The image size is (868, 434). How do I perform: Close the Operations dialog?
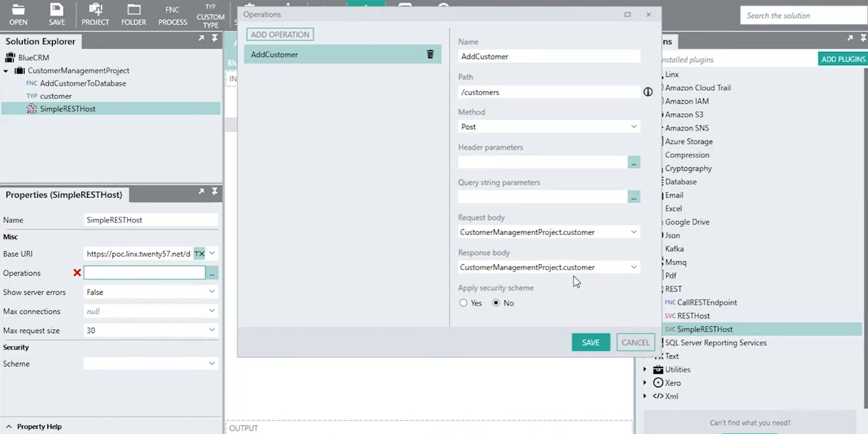point(648,15)
